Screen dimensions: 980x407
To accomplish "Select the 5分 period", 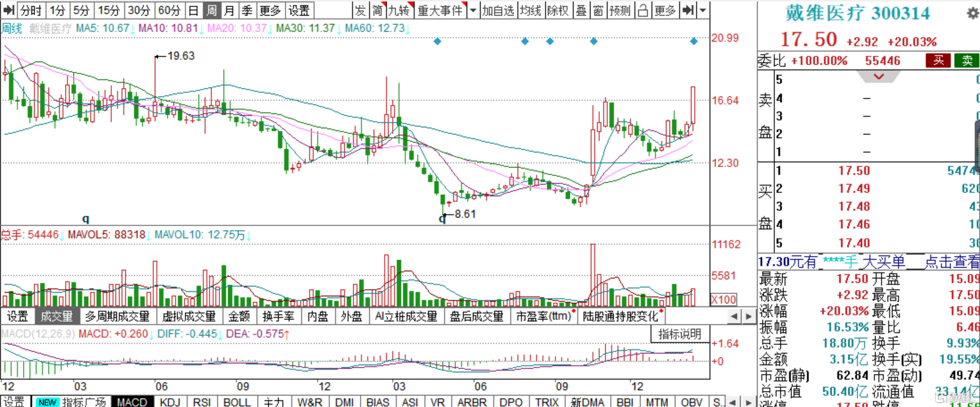I will click(x=81, y=10).
